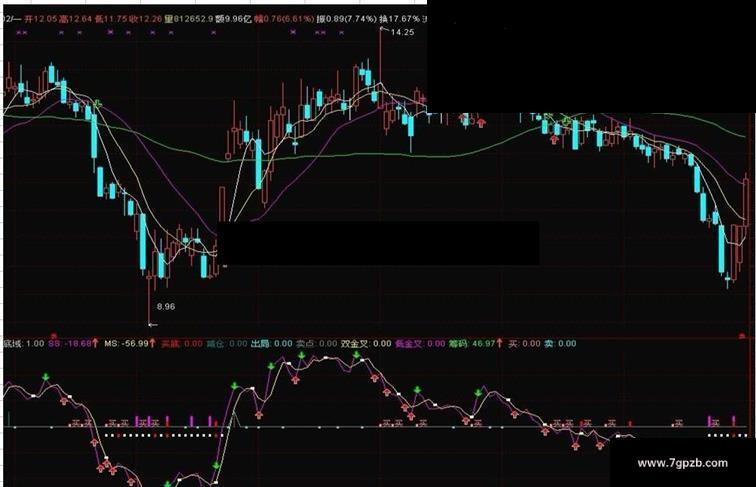The width and height of the screenshot is (756, 487).
Task: Click the 8.96 lowest price label
Action: pyautogui.click(x=166, y=306)
